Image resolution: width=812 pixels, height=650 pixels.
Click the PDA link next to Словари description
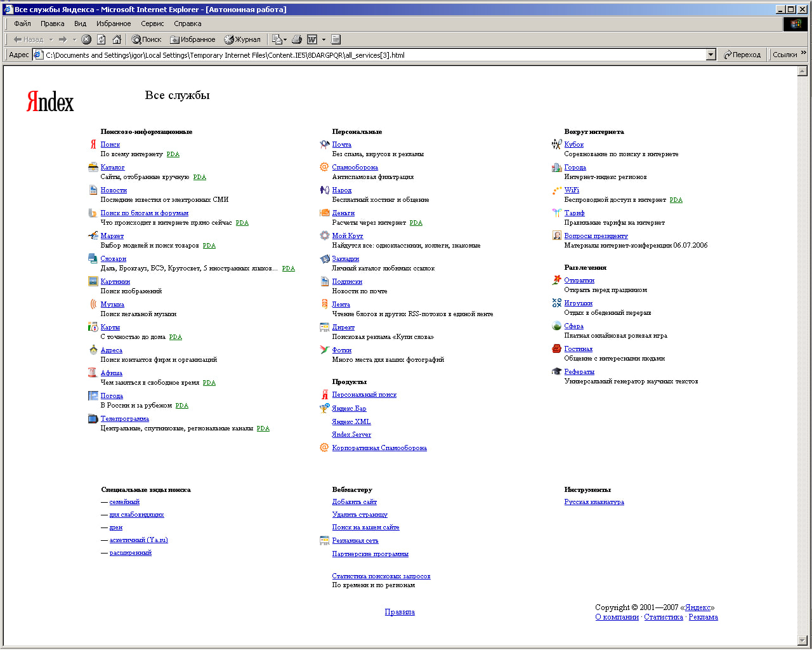[x=289, y=269]
